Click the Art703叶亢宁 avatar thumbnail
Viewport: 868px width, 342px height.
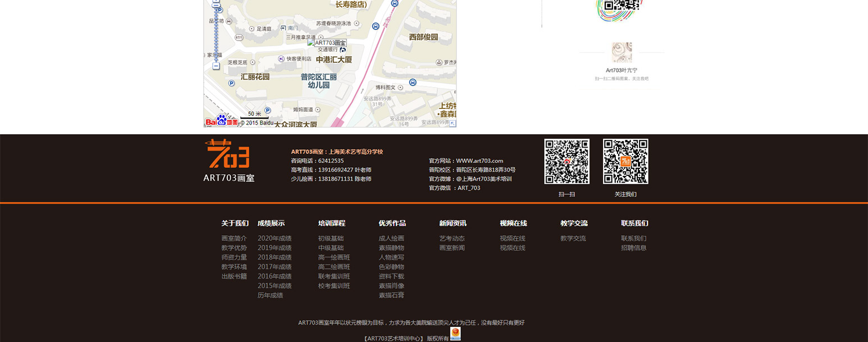point(622,52)
